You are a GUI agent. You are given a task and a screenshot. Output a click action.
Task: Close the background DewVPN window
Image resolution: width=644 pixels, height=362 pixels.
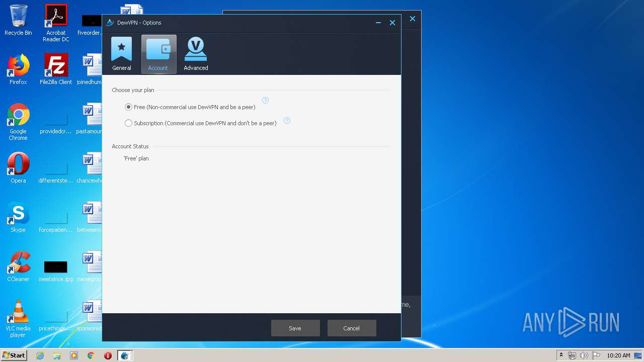pyautogui.click(x=413, y=19)
